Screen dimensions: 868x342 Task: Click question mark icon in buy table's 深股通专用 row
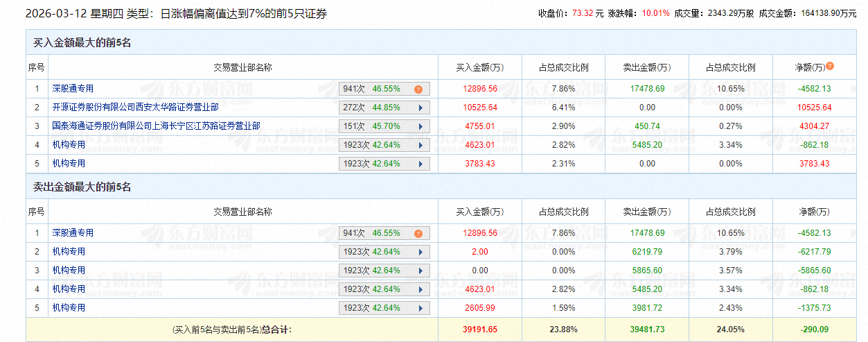418,89
